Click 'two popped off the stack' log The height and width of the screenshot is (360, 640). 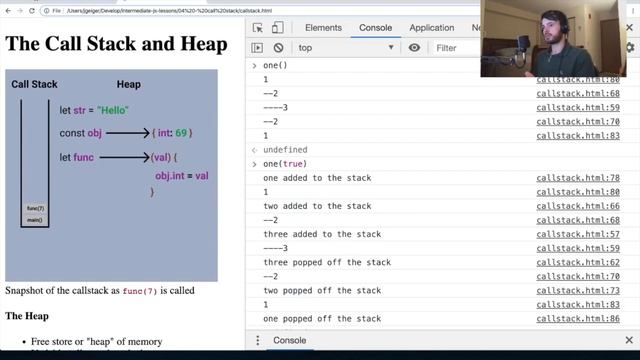tap(322, 291)
